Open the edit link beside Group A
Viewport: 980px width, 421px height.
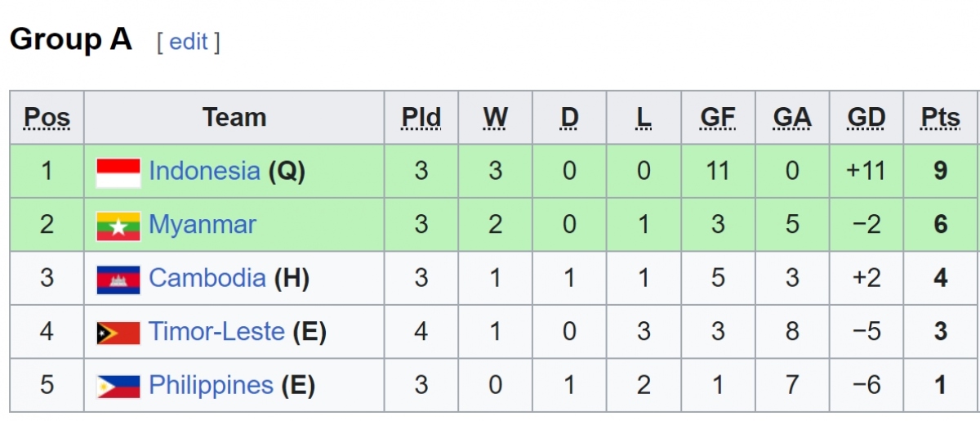pos(189,42)
